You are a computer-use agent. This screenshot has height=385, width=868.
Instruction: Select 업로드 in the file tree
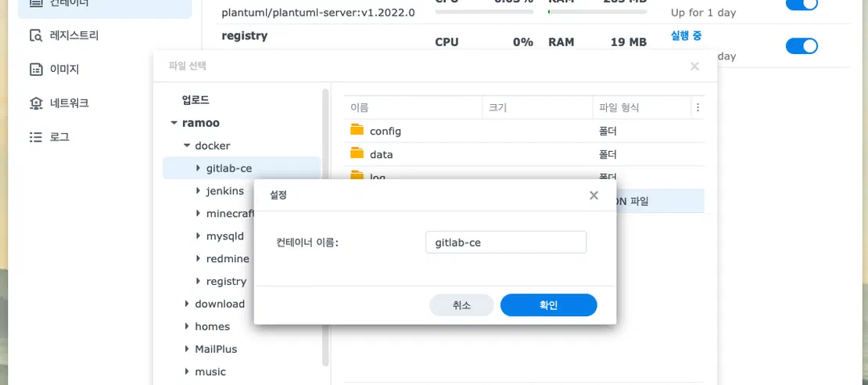(x=195, y=100)
